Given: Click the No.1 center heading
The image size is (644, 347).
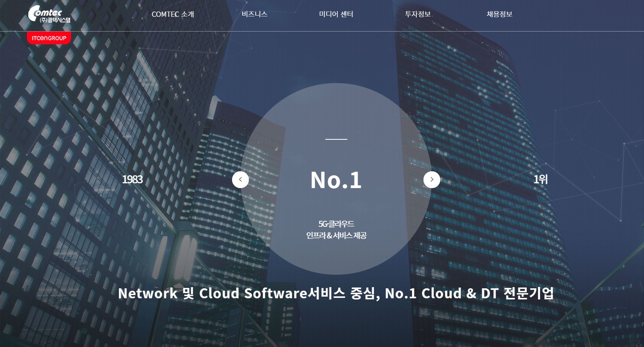Looking at the screenshot, I should pyautogui.click(x=336, y=180).
